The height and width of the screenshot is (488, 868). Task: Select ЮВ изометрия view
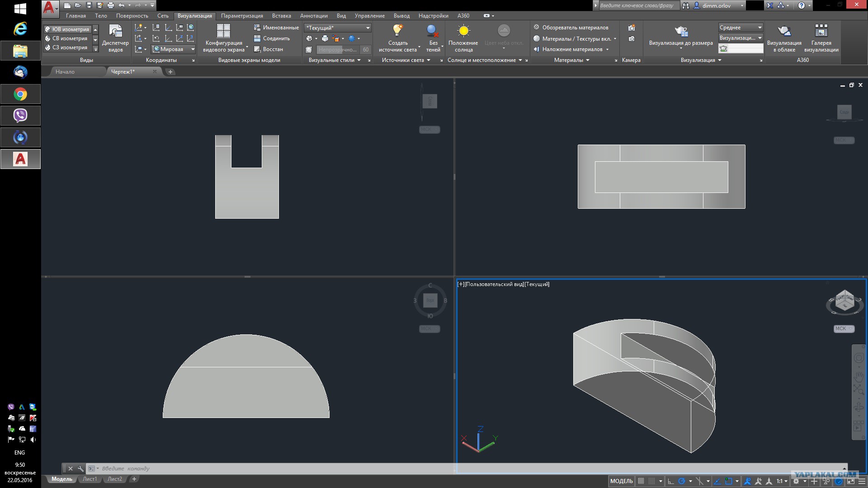coord(70,29)
